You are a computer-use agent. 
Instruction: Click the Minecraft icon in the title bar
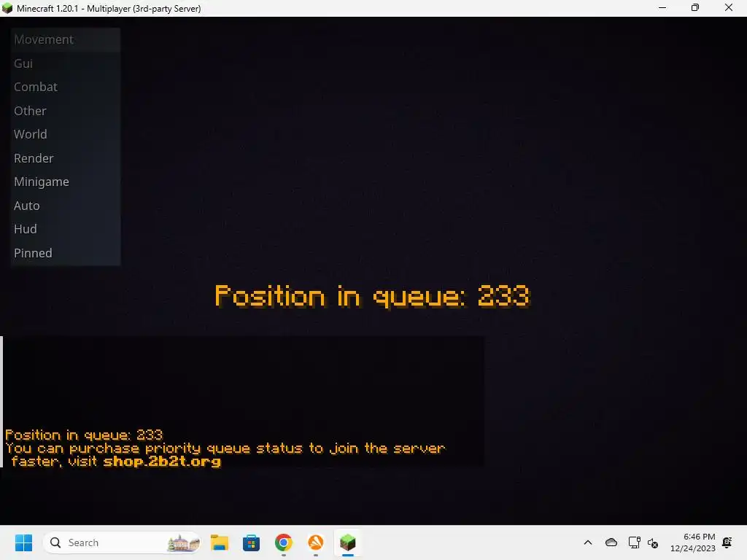pos(7,8)
